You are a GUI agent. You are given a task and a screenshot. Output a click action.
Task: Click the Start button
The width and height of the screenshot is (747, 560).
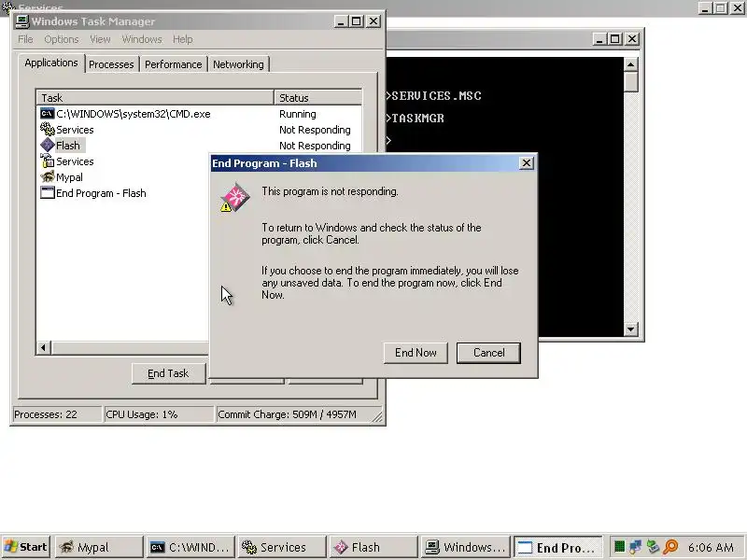pos(26,547)
